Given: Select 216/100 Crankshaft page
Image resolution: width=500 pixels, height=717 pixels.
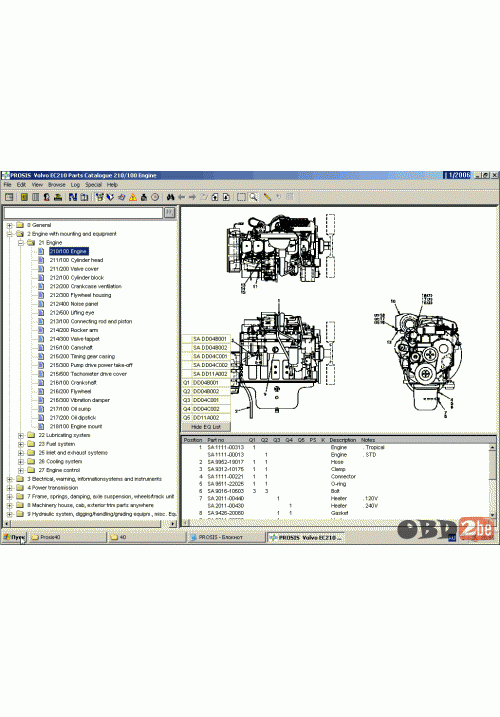Looking at the screenshot, I should [73, 383].
